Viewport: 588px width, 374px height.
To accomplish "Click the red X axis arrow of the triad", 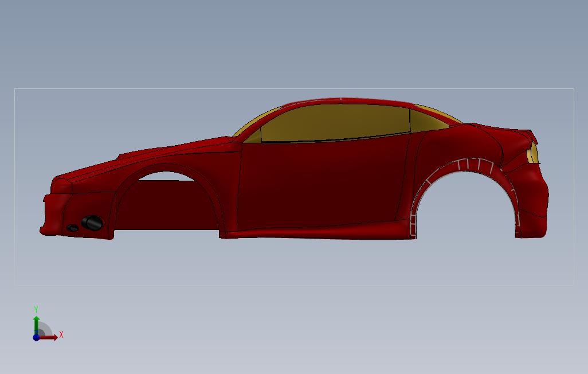I will [49, 337].
